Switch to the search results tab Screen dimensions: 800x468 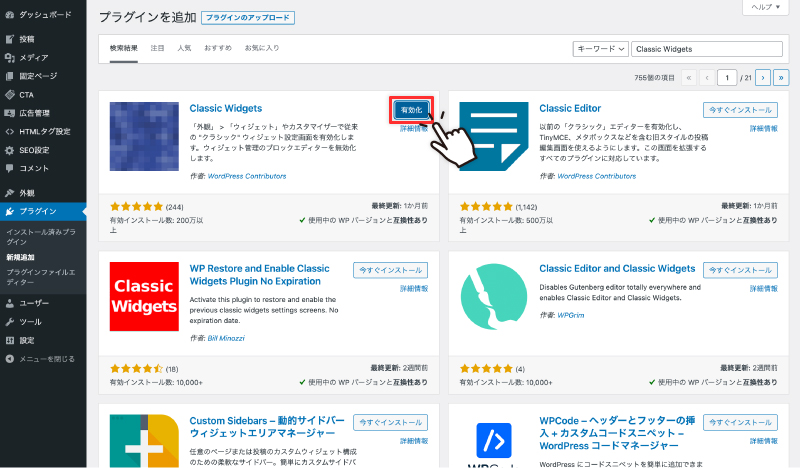click(123, 48)
